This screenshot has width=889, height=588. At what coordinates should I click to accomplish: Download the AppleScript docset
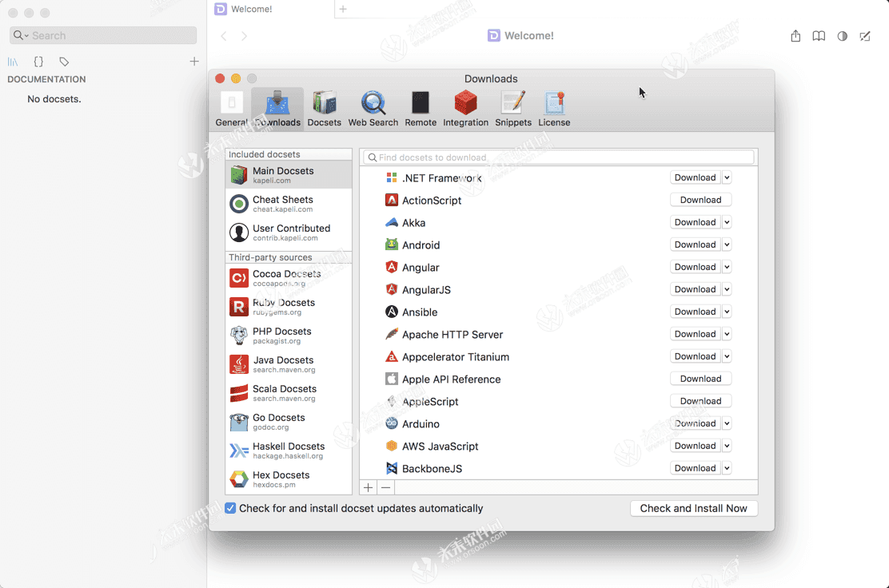point(701,401)
